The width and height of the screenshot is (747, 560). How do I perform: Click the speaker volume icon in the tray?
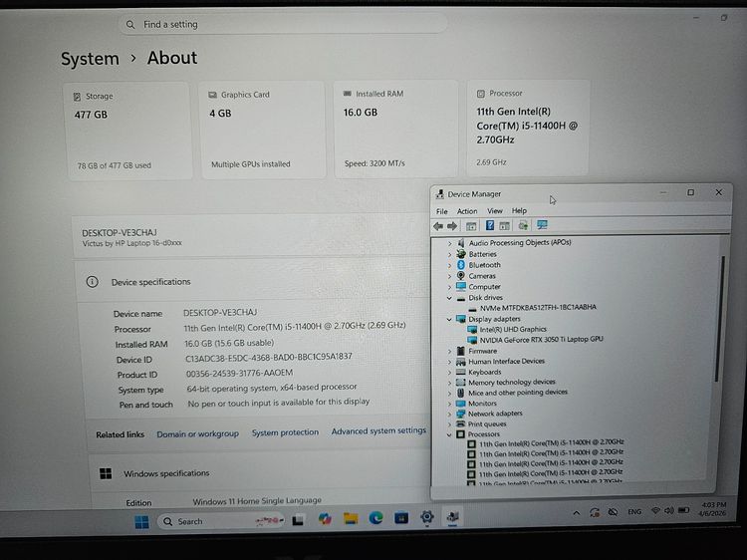[x=669, y=510]
